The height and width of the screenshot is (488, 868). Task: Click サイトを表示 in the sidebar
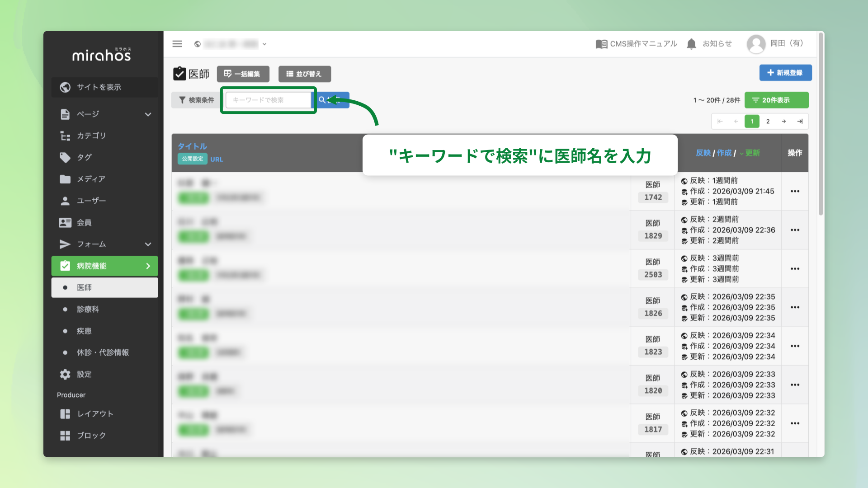click(x=105, y=87)
